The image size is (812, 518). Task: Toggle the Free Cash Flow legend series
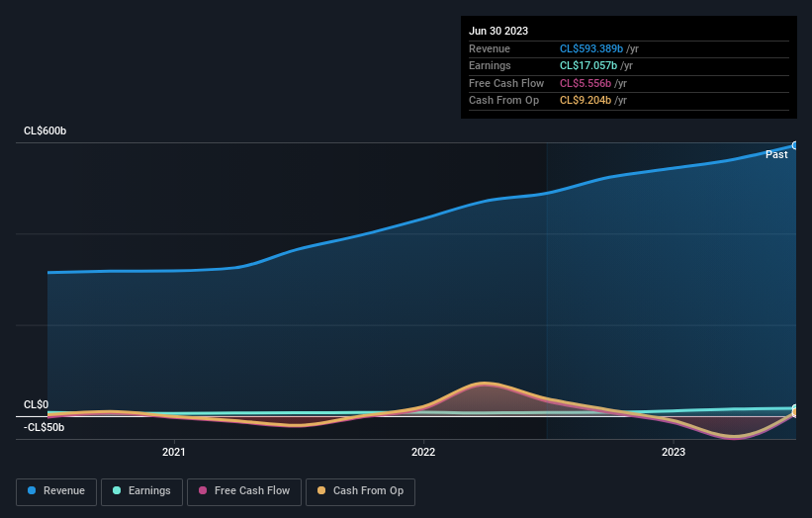coord(244,491)
